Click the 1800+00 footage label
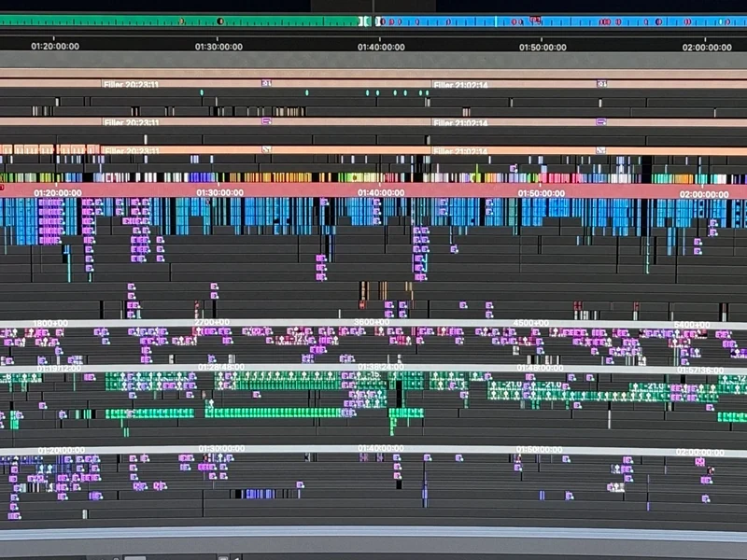747x560 pixels. (50, 323)
